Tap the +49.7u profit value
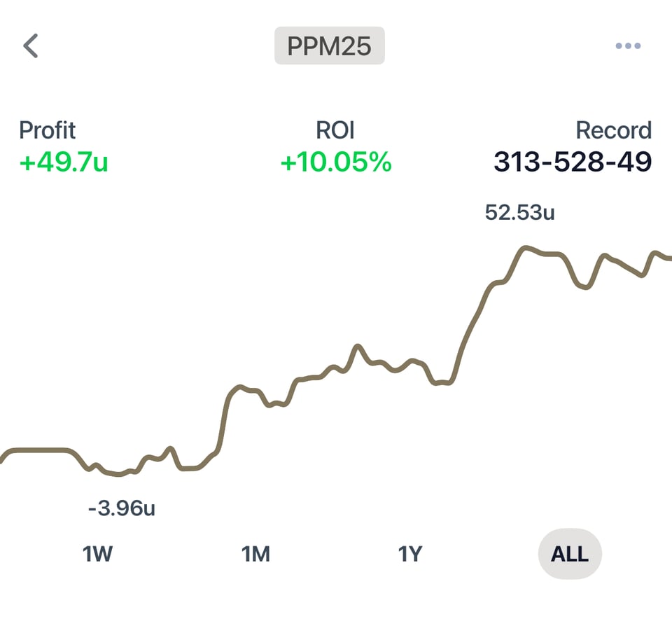672x626 pixels. [x=64, y=162]
